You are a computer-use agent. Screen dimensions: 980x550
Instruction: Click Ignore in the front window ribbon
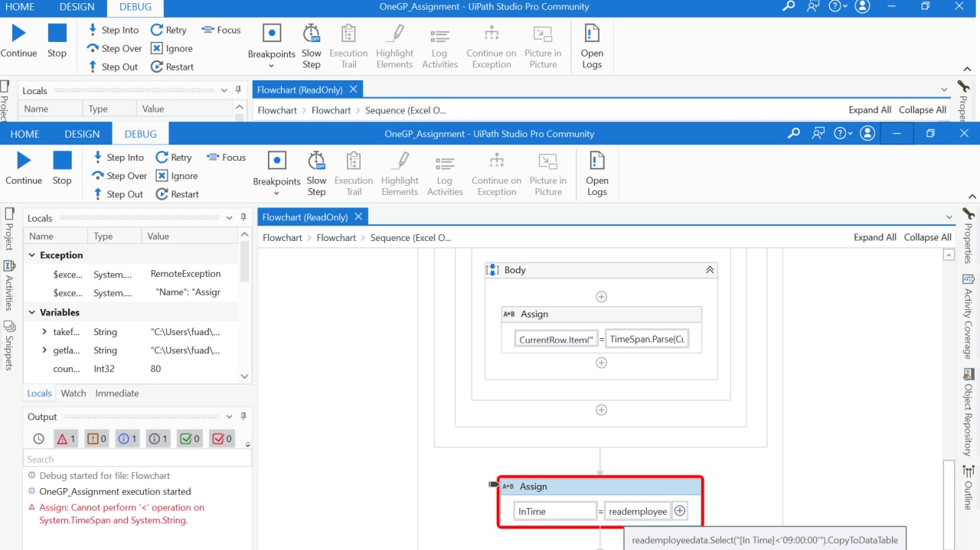pyautogui.click(x=177, y=176)
